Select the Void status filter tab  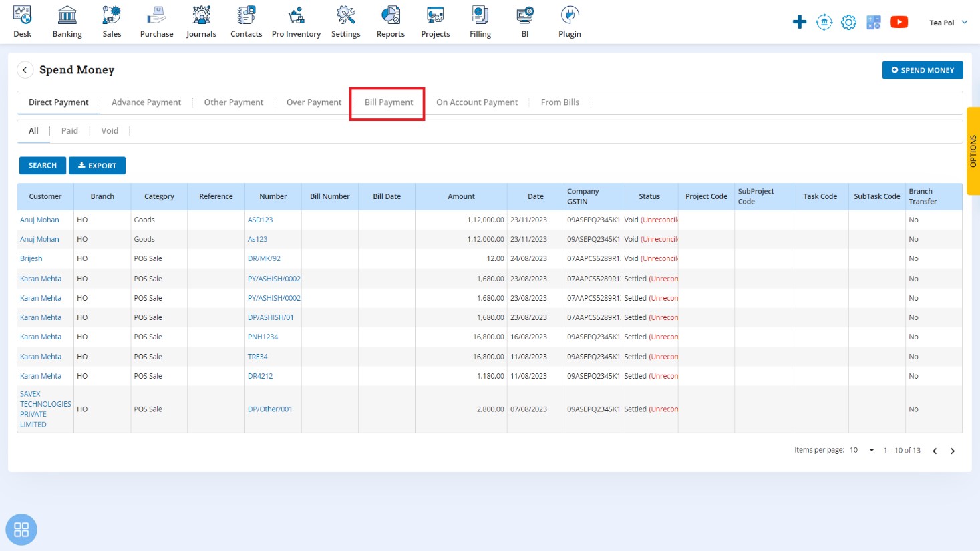click(110, 131)
